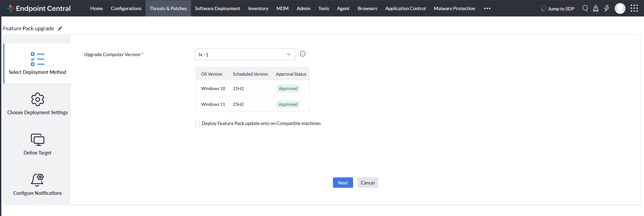
Task: Open the Application Control tab
Action: pos(406,8)
